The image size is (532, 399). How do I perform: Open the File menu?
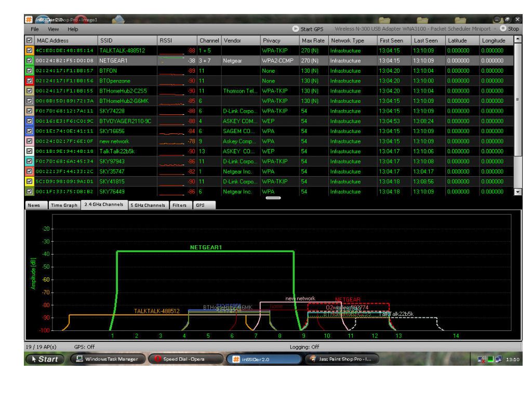(x=35, y=29)
